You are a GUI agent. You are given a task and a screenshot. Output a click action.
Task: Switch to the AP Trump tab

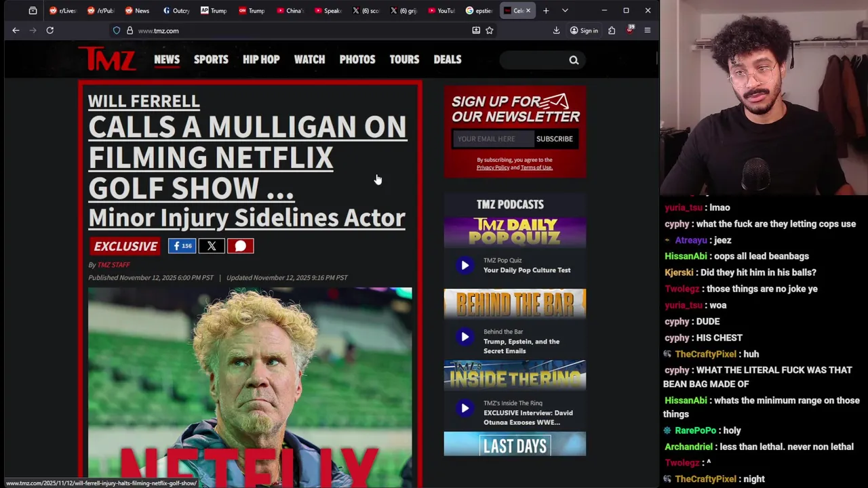[214, 11]
